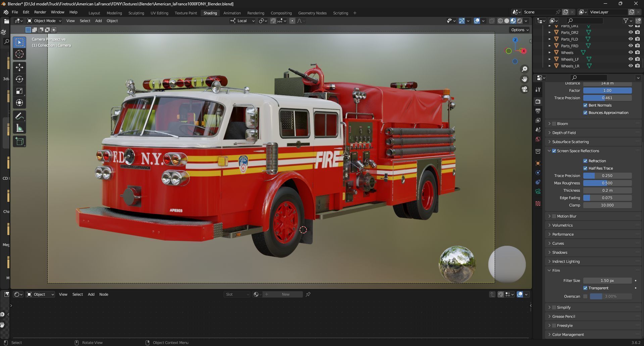Hide Wheels_LF with its eye icon

pyautogui.click(x=631, y=59)
